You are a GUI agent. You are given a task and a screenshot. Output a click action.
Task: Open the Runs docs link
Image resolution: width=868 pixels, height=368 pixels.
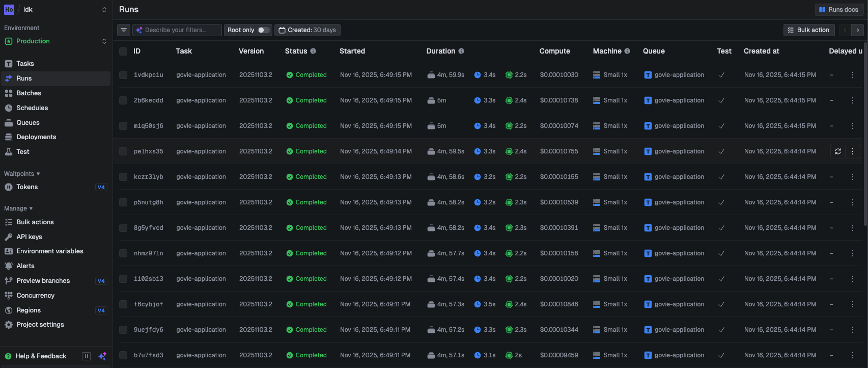838,10
